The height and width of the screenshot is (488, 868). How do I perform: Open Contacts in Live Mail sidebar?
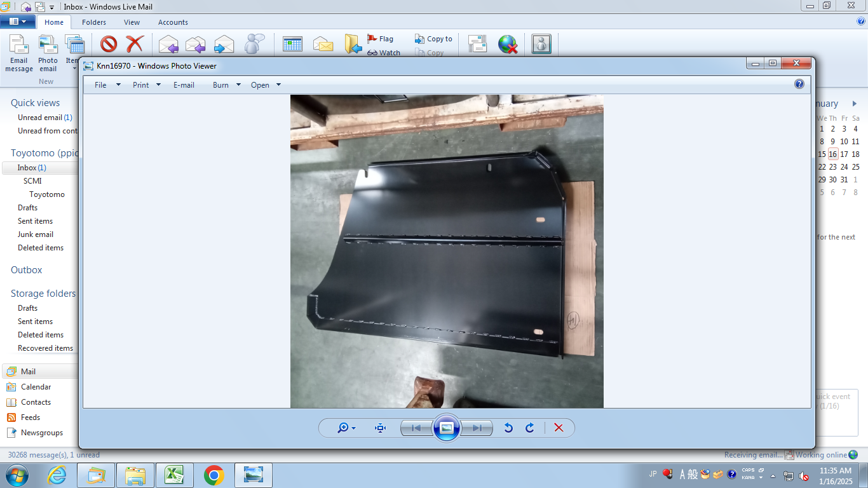pyautogui.click(x=36, y=402)
